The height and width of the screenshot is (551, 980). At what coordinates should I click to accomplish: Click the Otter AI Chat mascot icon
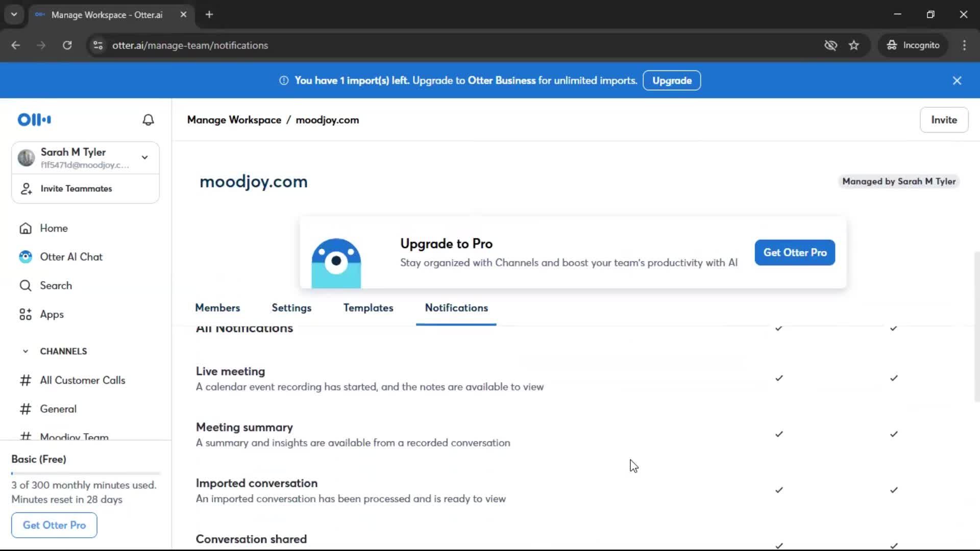click(x=26, y=257)
